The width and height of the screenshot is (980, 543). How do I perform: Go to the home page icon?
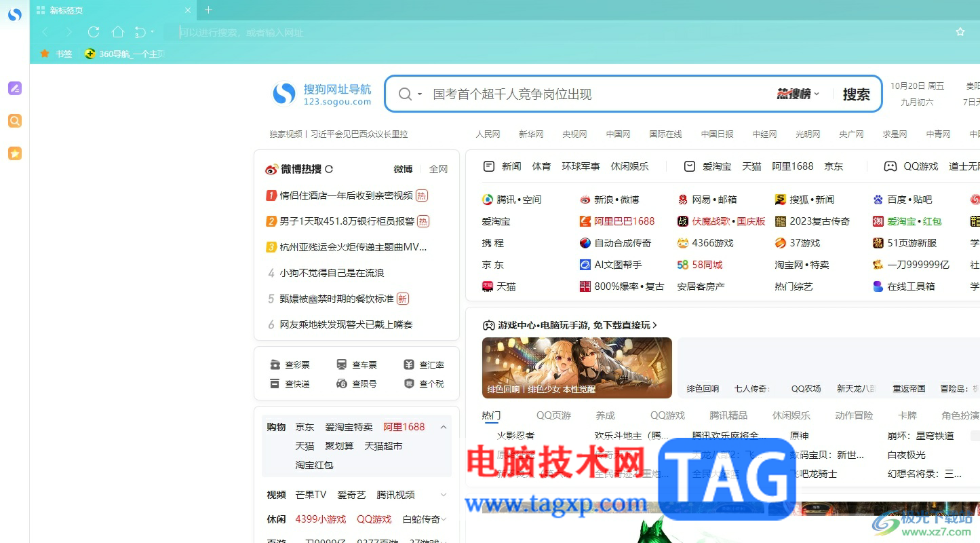coord(117,32)
